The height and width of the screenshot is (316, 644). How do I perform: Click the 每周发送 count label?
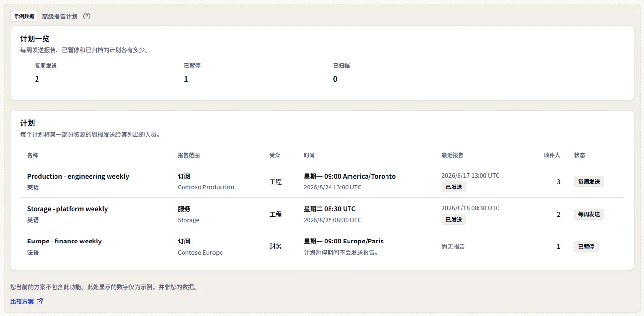(x=46, y=66)
